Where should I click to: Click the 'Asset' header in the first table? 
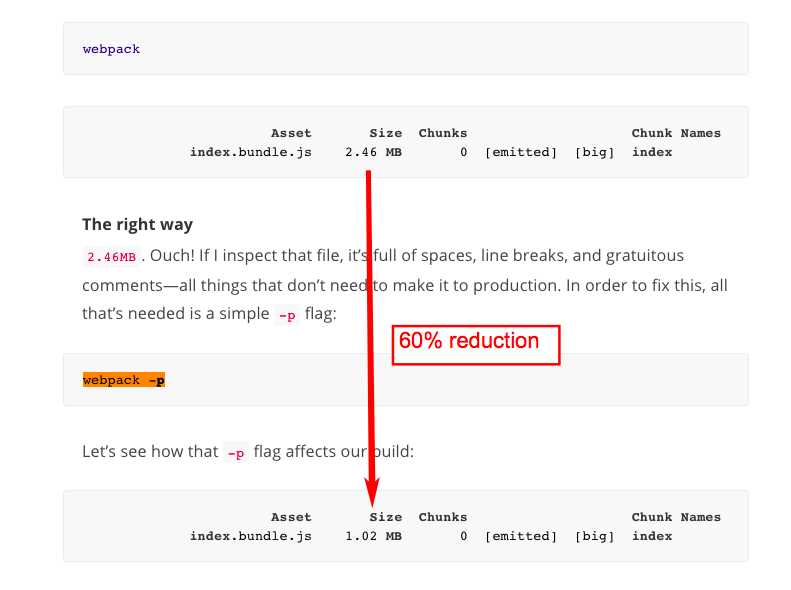[x=291, y=133]
